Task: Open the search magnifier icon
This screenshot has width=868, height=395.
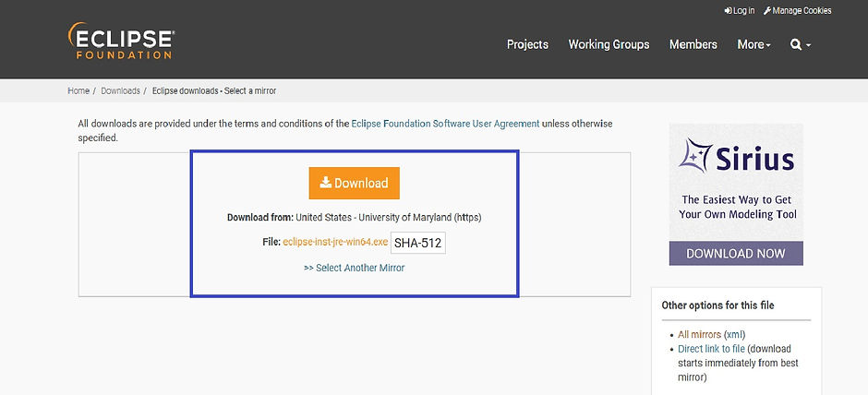Action: point(801,45)
